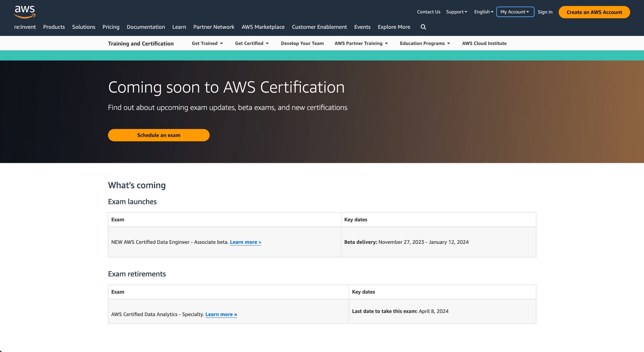Click 'AWS Certified Data Analytics - Specialty' text

coord(158,314)
